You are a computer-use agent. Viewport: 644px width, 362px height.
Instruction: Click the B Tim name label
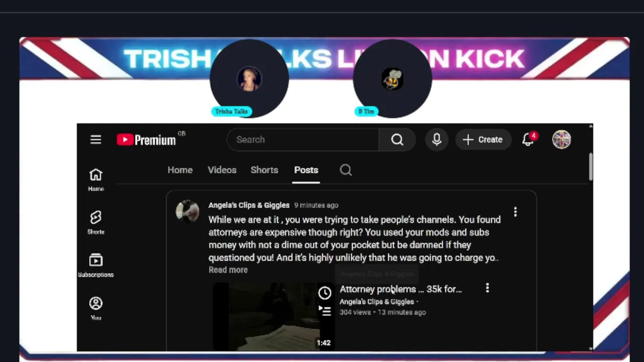(366, 112)
